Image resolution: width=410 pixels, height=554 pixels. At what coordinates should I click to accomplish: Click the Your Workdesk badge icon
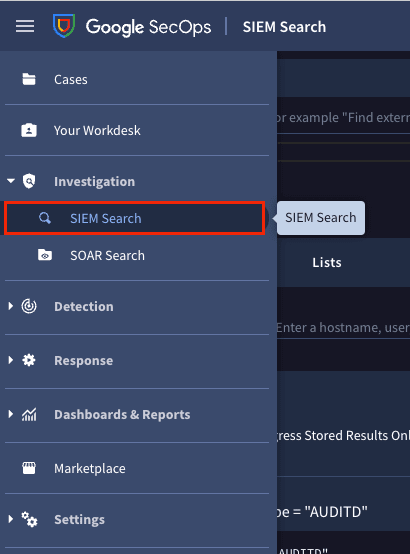[x=29, y=130]
